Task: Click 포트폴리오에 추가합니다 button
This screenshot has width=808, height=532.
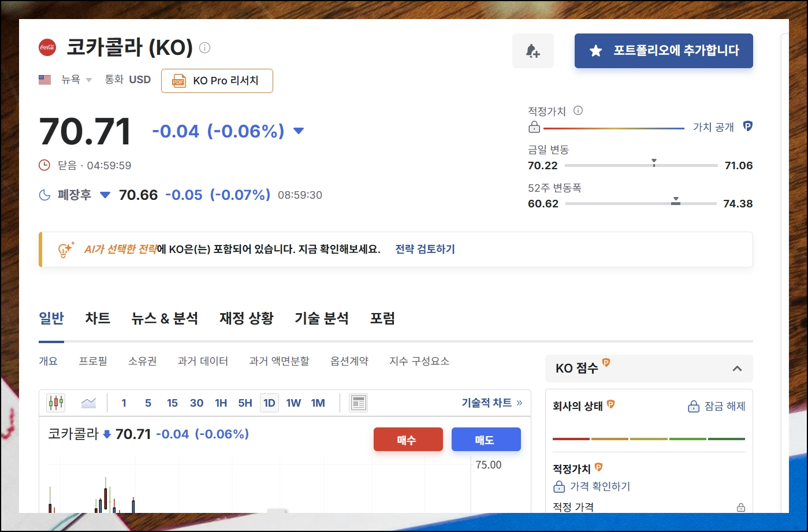Action: click(x=664, y=51)
